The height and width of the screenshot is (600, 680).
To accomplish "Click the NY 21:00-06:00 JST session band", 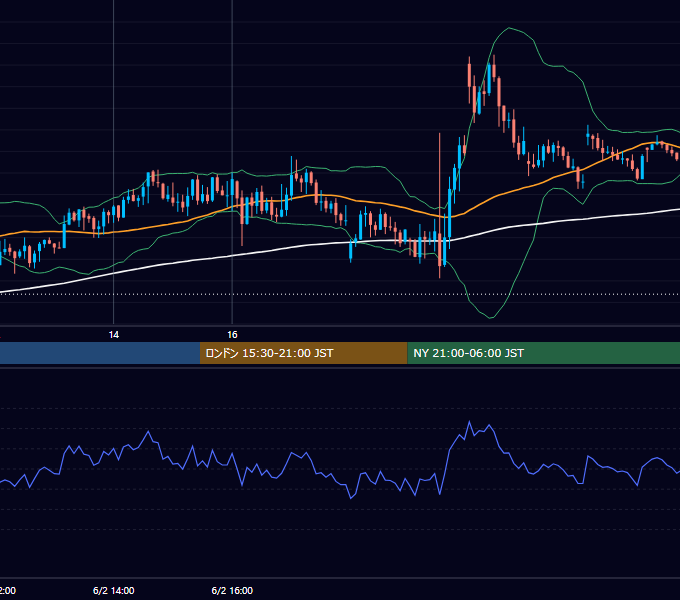I will 544,353.
